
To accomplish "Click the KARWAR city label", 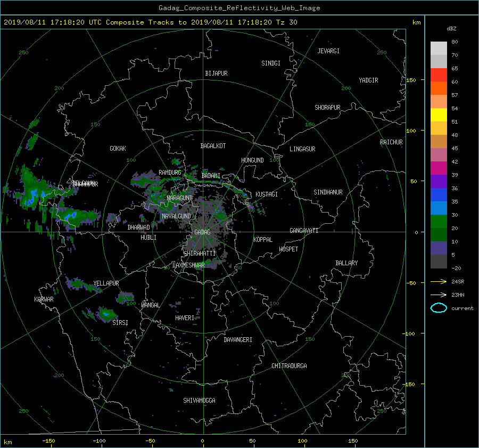I will tap(44, 299).
